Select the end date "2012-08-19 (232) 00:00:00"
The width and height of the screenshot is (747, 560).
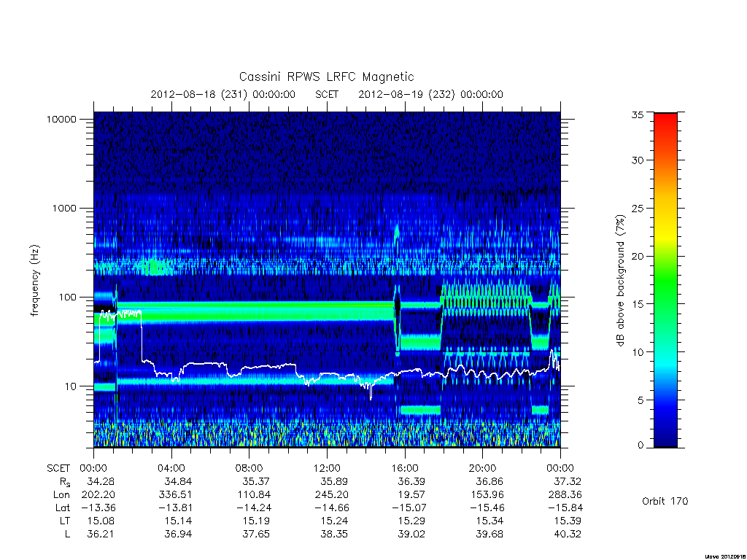[430, 94]
